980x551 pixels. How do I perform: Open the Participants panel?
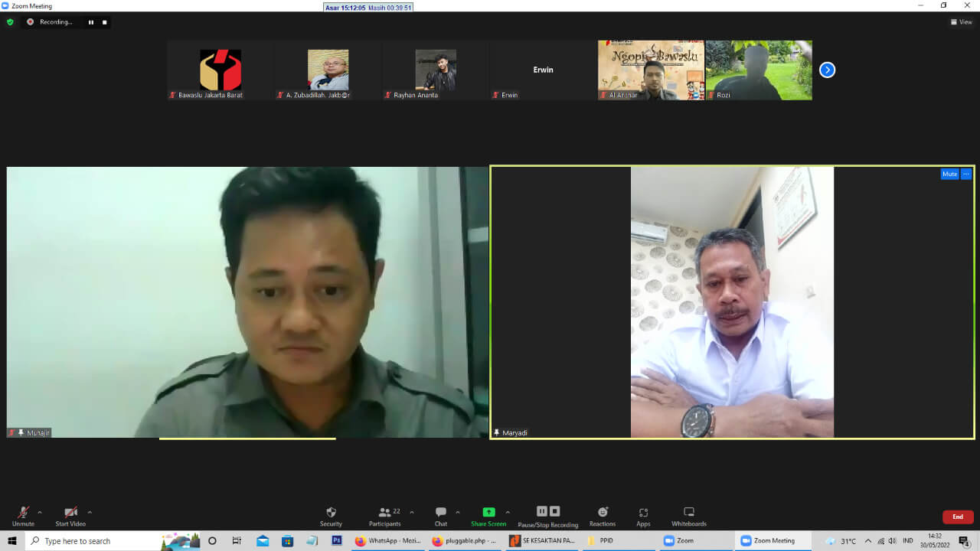[x=385, y=516]
